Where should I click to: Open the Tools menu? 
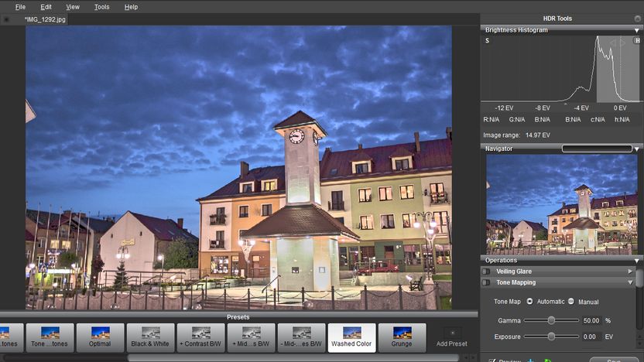(101, 7)
